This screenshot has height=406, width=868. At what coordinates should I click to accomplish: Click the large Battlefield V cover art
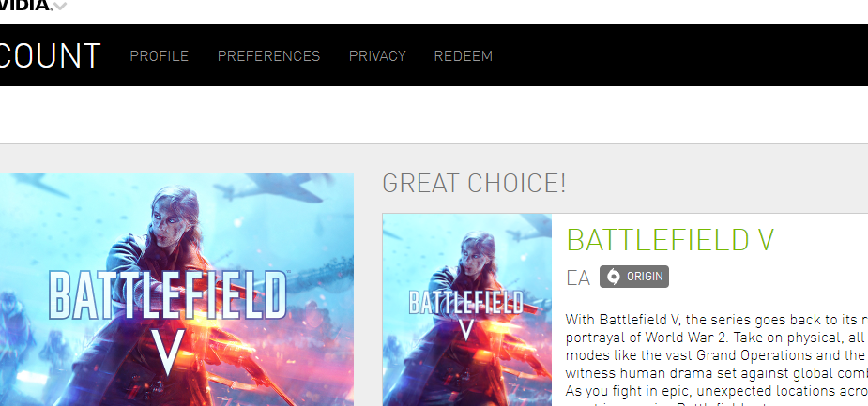[176, 290]
